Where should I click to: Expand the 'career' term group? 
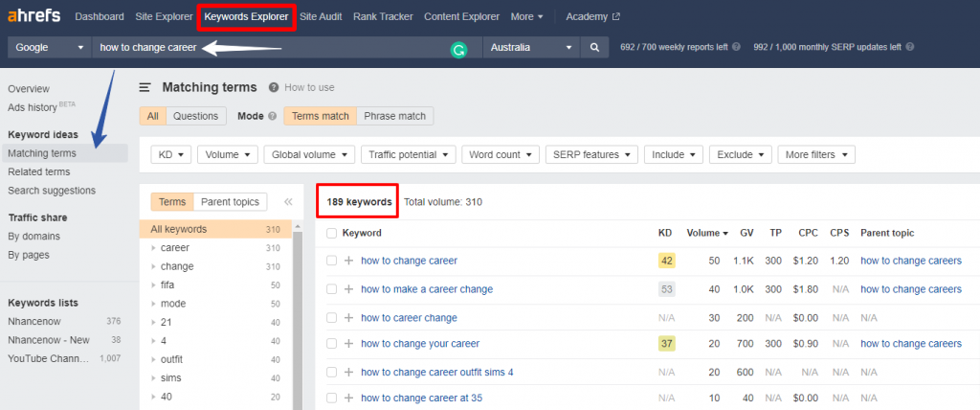coord(154,248)
